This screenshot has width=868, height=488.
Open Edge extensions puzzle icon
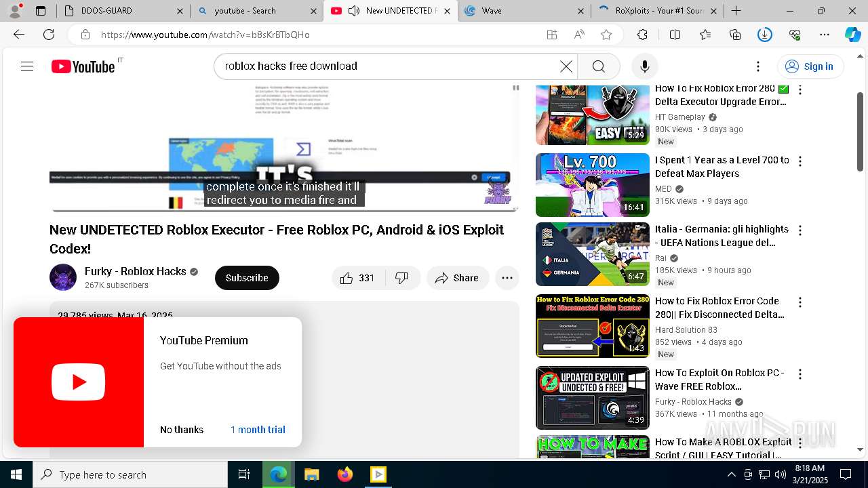coord(642,35)
